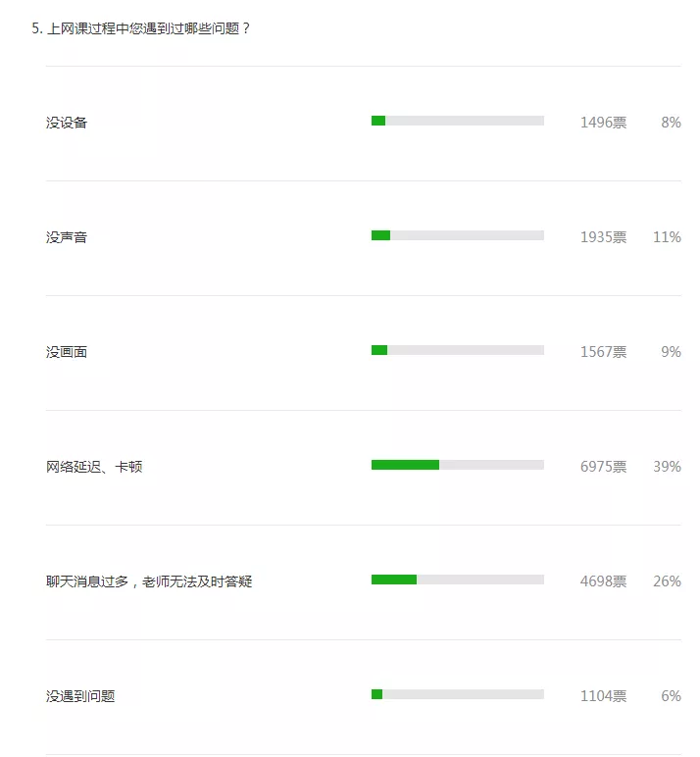Click the 39% percentage value
Image resolution: width=700 pixels, height=757 pixels.
[x=667, y=467]
